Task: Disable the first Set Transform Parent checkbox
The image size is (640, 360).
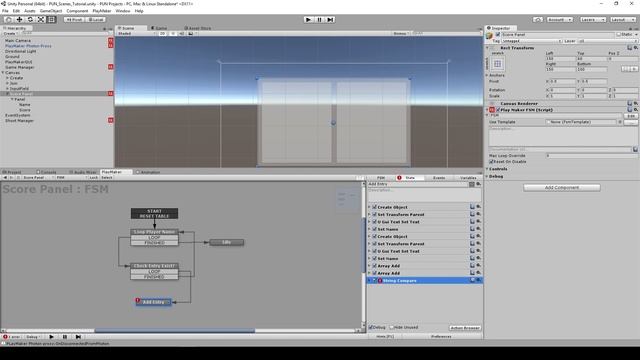Action: tap(375, 214)
